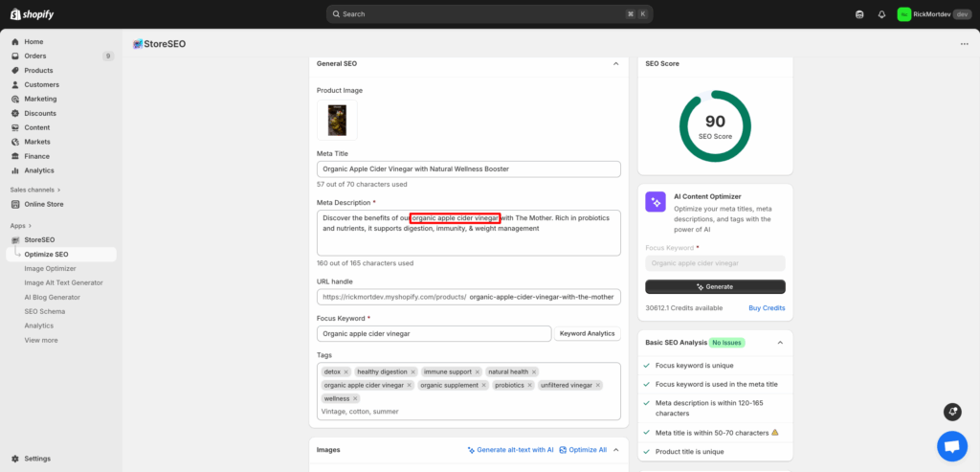Collapse the General SEO section
The image size is (980, 472).
pyautogui.click(x=615, y=63)
